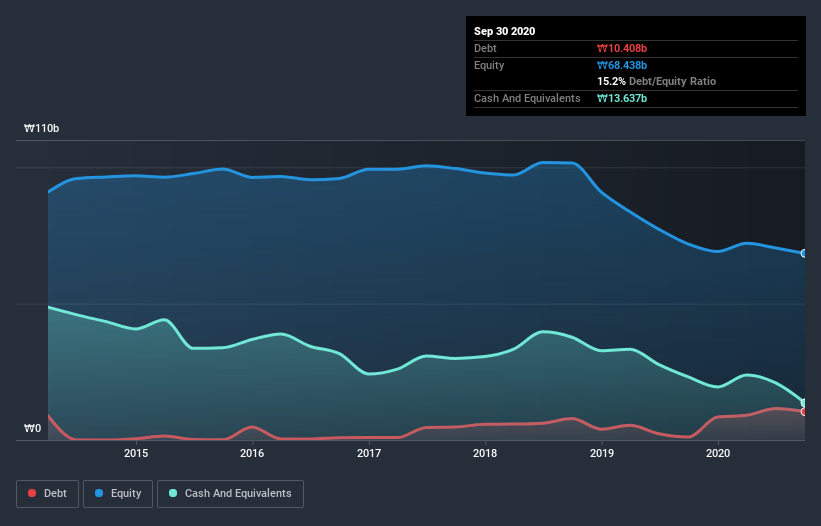Image resolution: width=821 pixels, height=526 pixels.
Task: Toggle Cash And Equivalents legend button
Action: pos(230,494)
